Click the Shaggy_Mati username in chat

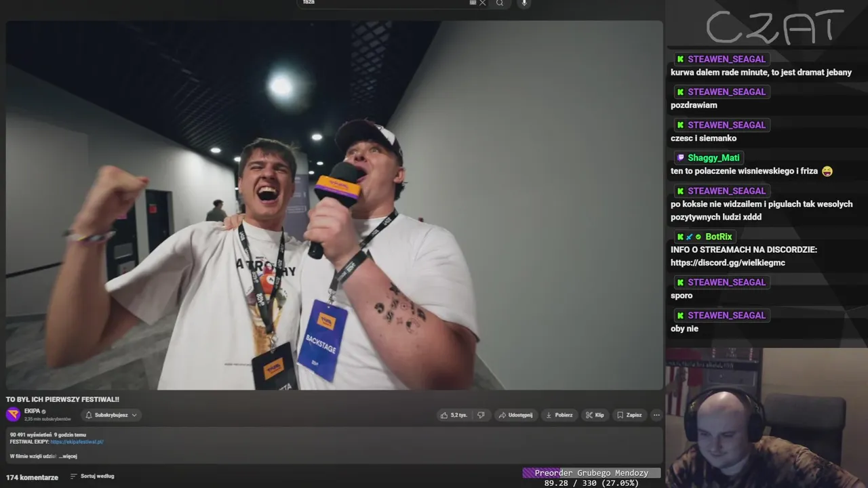(x=713, y=158)
